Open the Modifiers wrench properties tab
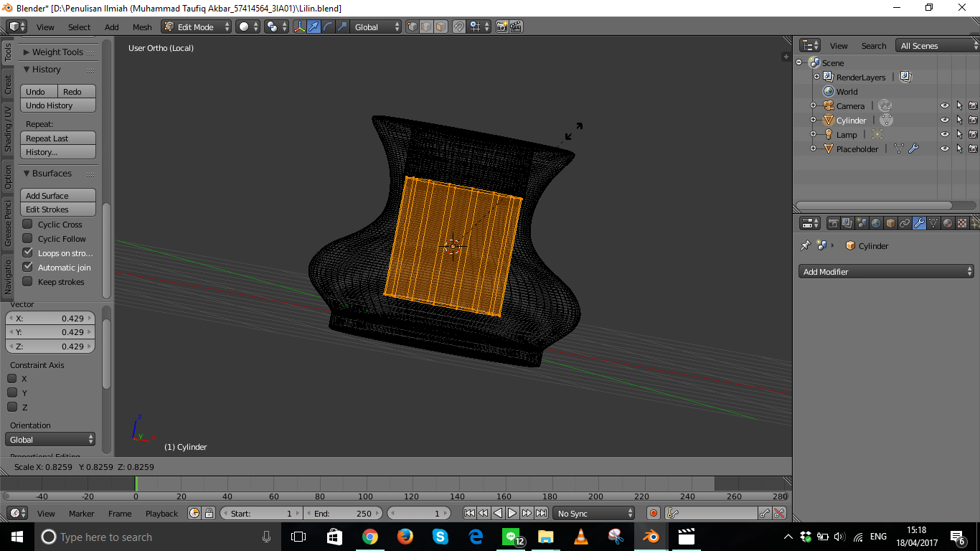980x551 pixels. (x=919, y=223)
